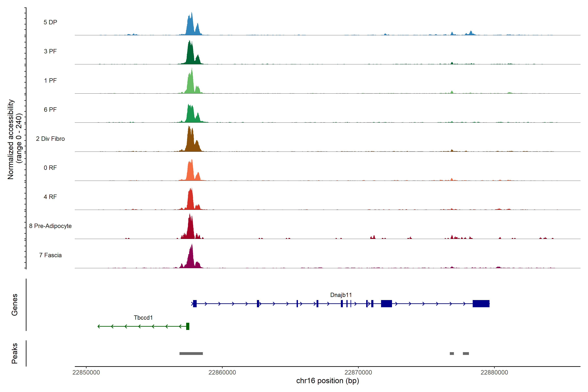Click the green Tbccd1 exon block

[x=188, y=326]
